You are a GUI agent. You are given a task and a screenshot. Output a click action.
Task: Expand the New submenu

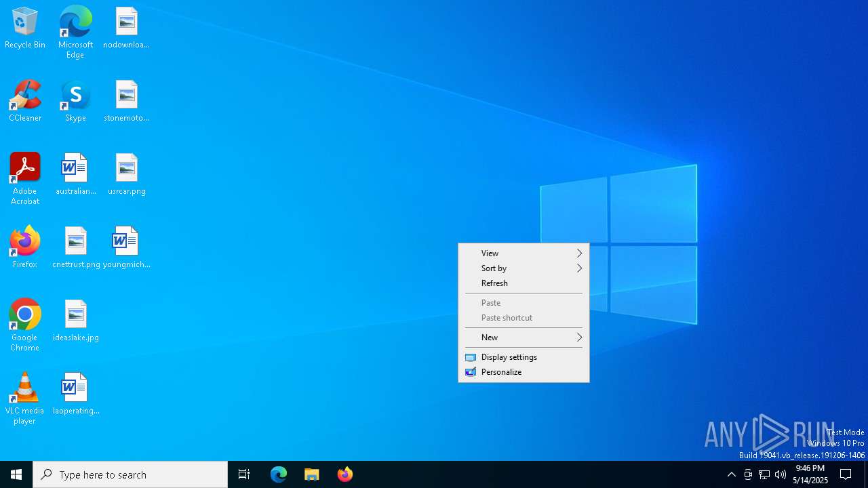524,338
